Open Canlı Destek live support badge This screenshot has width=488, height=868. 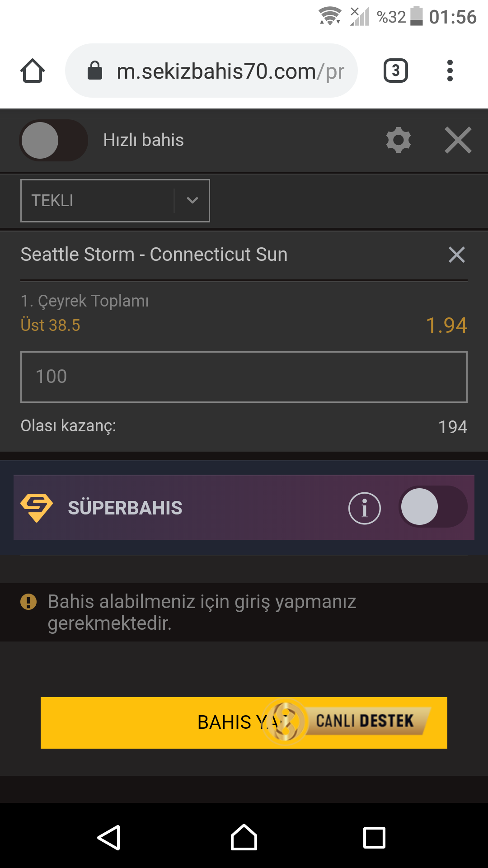[x=346, y=722]
